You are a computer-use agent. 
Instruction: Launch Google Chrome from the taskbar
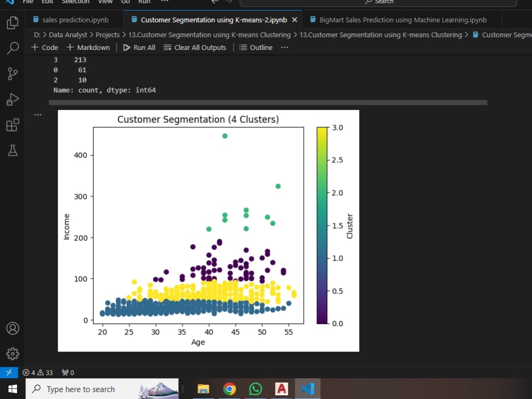point(229,389)
